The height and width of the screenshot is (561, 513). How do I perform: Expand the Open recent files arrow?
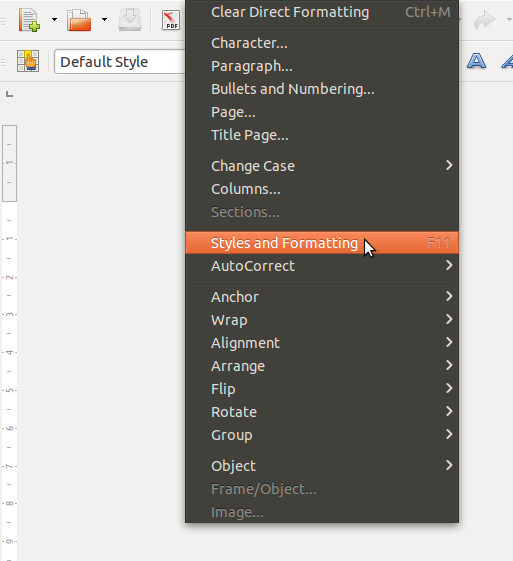click(104, 19)
